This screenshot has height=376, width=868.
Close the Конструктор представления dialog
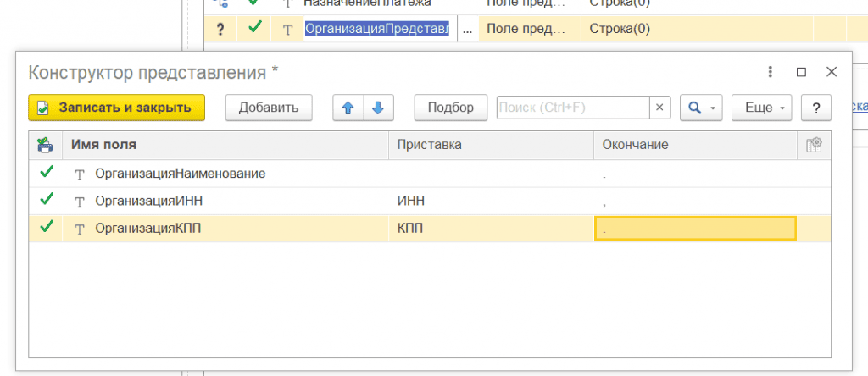831,72
